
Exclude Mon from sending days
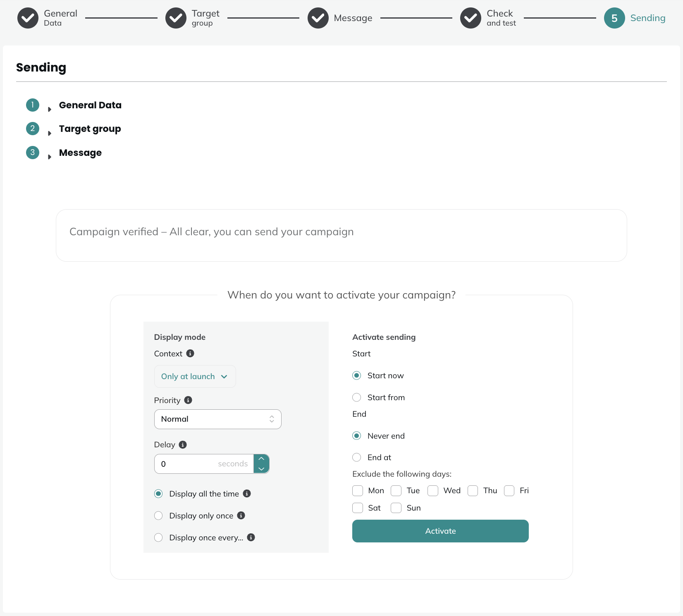coord(358,491)
